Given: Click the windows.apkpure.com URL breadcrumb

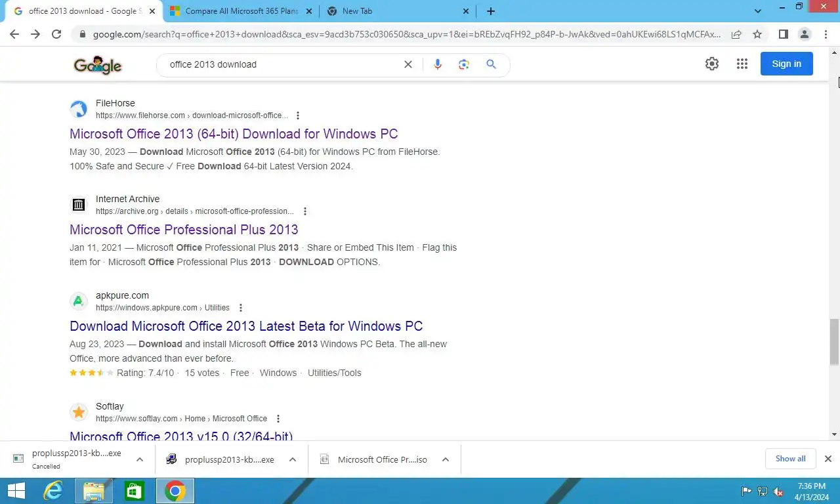Looking at the screenshot, I should (163, 308).
